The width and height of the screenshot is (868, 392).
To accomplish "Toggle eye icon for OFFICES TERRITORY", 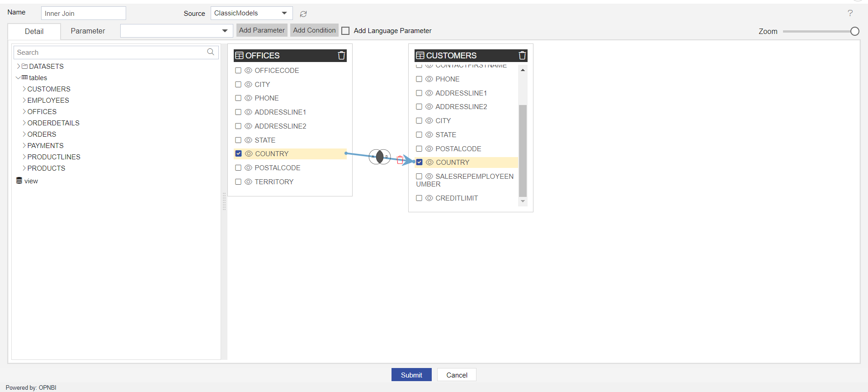I will coord(248,182).
